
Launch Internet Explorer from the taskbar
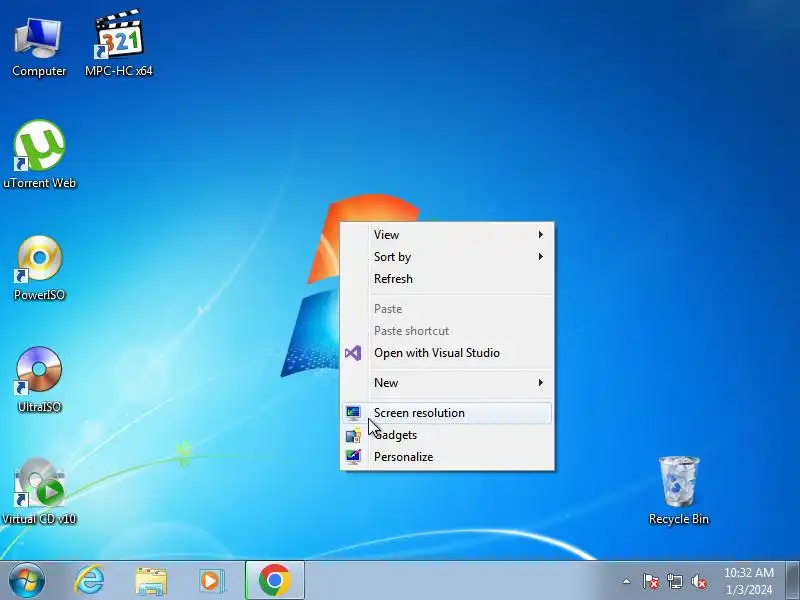pos(89,581)
